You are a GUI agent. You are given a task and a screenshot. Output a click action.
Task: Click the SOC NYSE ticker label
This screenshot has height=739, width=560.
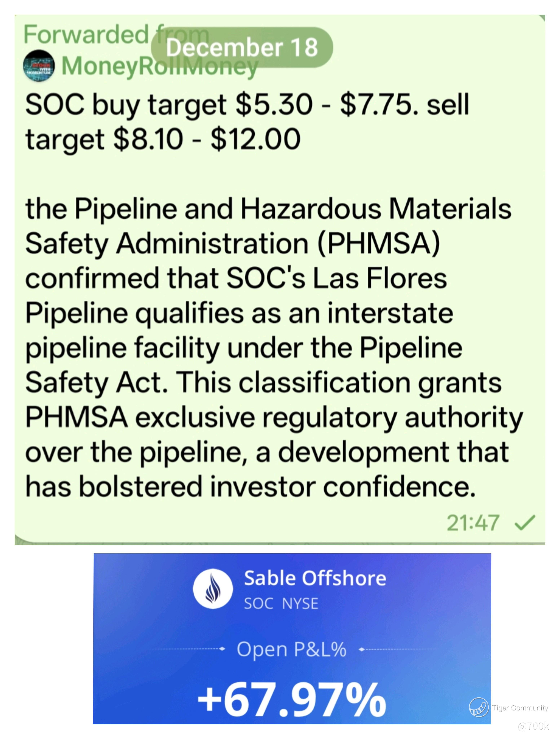(281, 604)
